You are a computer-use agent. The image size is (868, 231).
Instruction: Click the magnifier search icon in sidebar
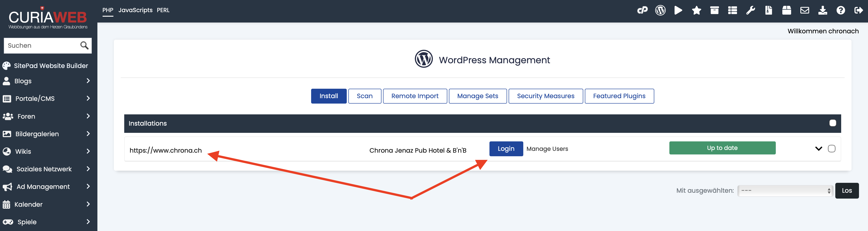pyautogui.click(x=84, y=45)
